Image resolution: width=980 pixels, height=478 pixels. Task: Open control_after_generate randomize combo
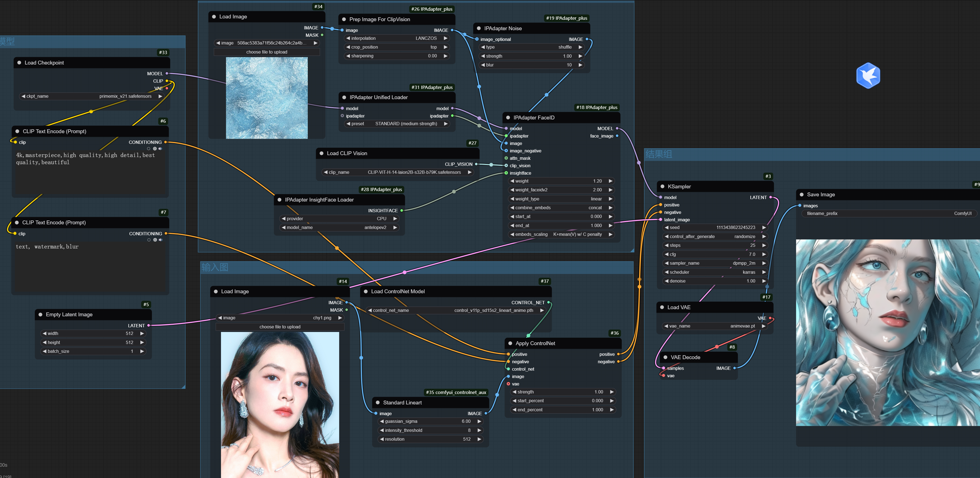(715, 237)
